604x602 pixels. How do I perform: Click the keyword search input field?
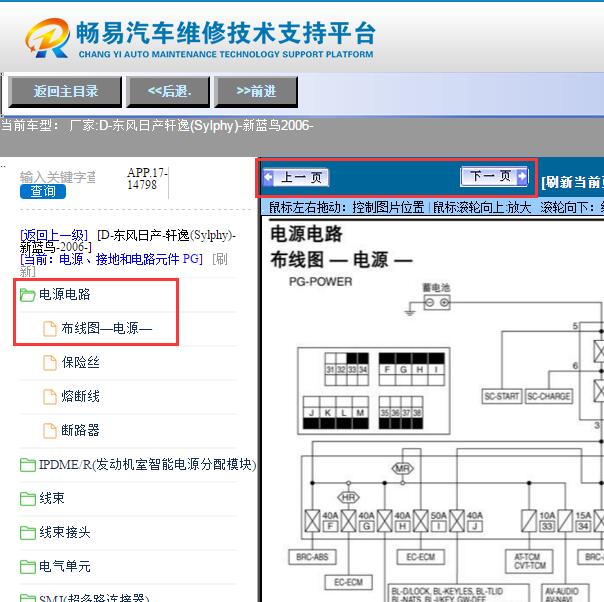pos(58,177)
